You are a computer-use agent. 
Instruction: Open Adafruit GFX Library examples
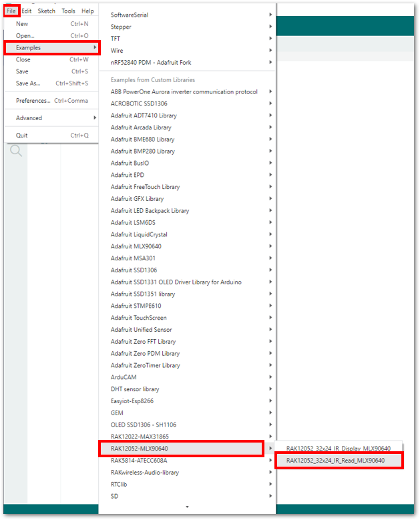point(188,199)
